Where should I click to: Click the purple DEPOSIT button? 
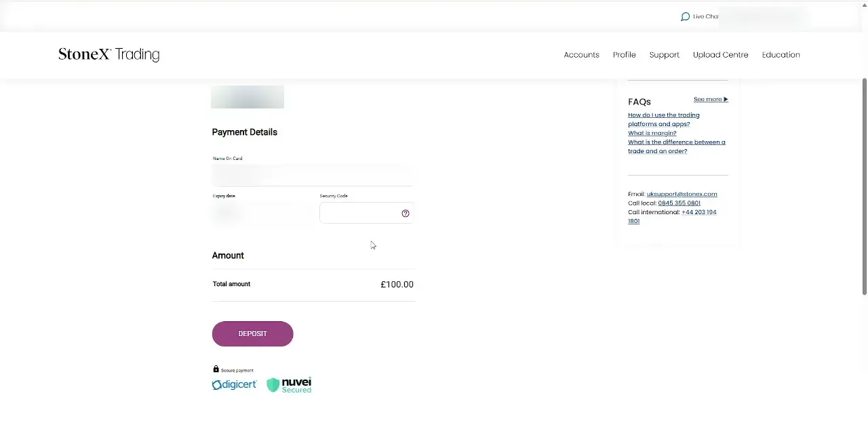tap(252, 334)
